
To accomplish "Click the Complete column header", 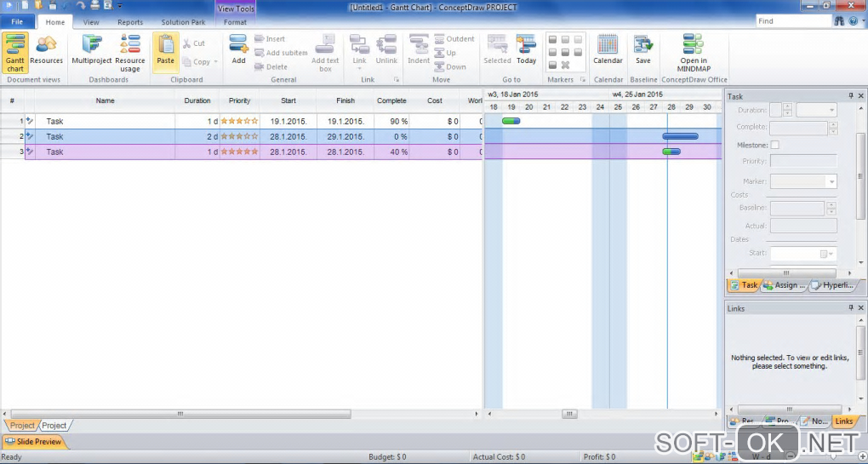I will point(391,100).
